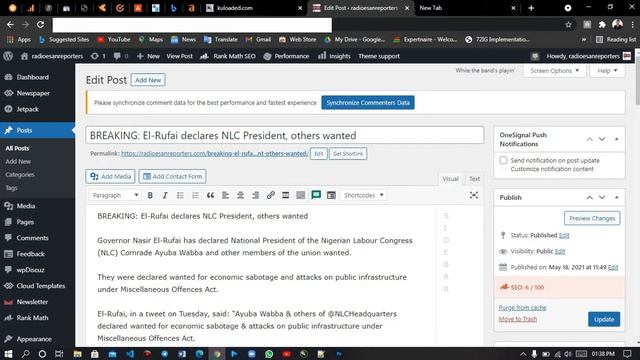Toggle bold formatting in editor toolbar
Viewport: 640px width, 360px height.
[x=150, y=196]
